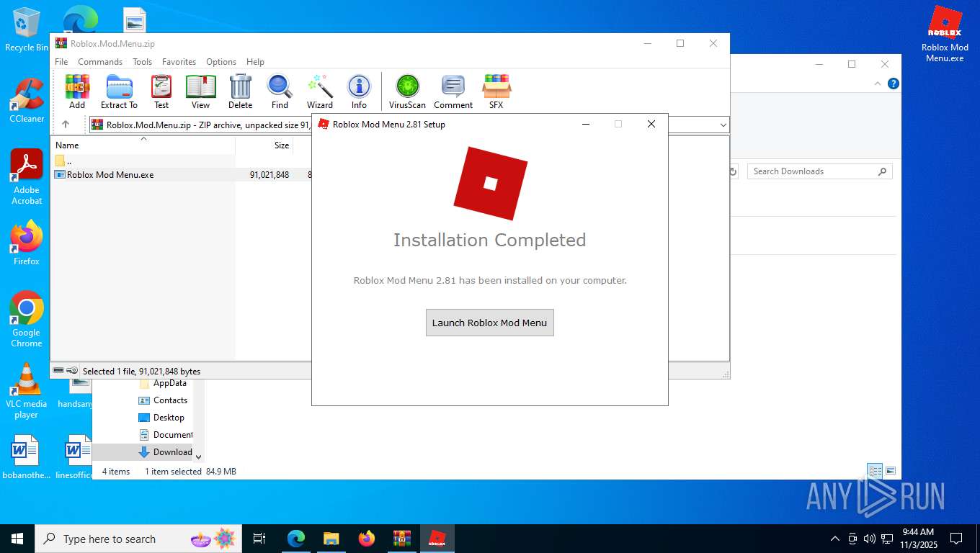Image resolution: width=980 pixels, height=553 pixels.
Task: Launch the Wizard wand tool
Action: coord(320,91)
